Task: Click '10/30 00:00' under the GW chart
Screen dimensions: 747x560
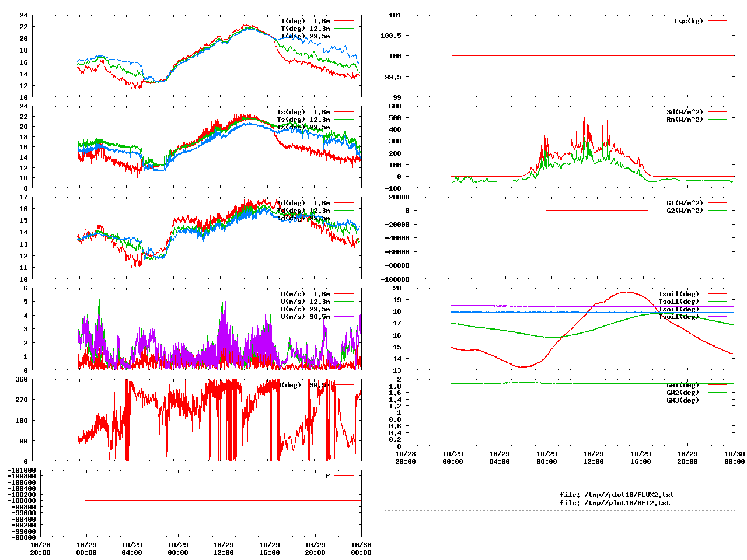Action: (734, 457)
